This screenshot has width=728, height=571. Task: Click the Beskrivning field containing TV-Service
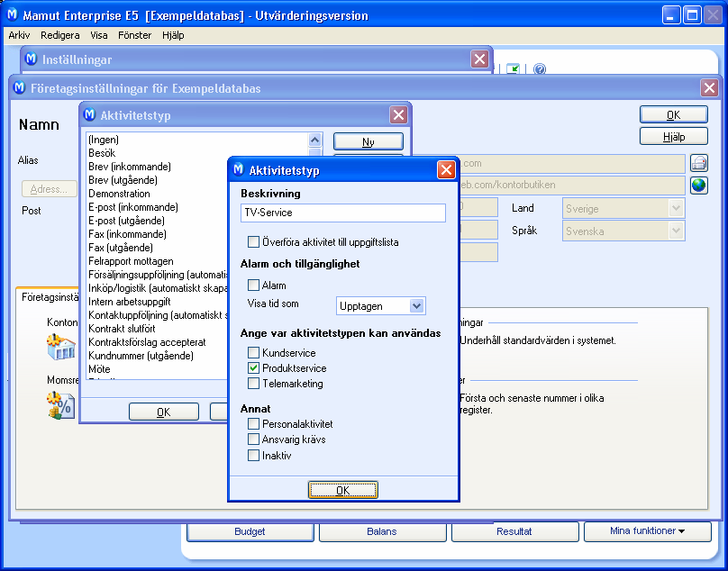click(x=343, y=213)
